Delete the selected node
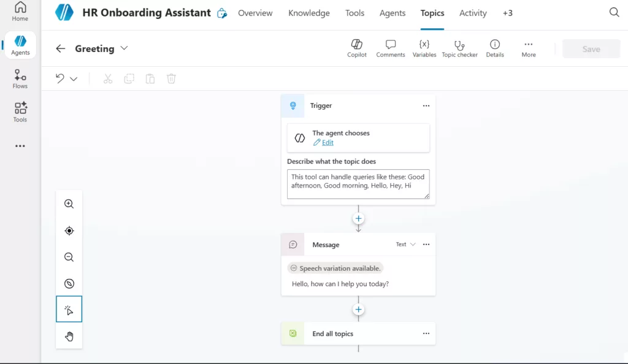 (171, 79)
